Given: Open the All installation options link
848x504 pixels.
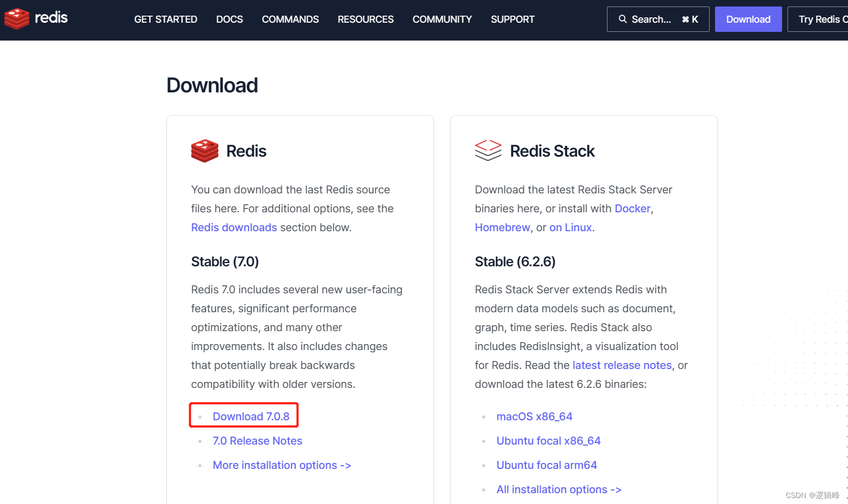Looking at the screenshot, I should point(559,489).
